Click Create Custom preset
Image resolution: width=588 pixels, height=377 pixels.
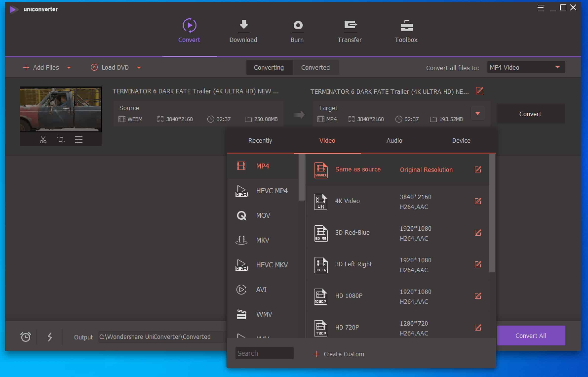coord(339,354)
